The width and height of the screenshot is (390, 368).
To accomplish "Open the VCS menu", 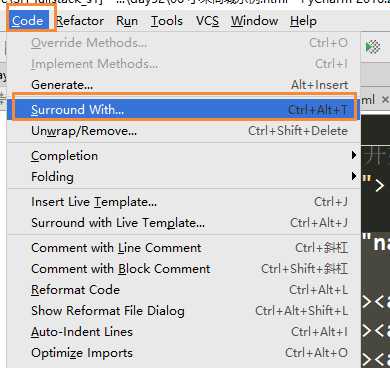I will pos(207,21).
